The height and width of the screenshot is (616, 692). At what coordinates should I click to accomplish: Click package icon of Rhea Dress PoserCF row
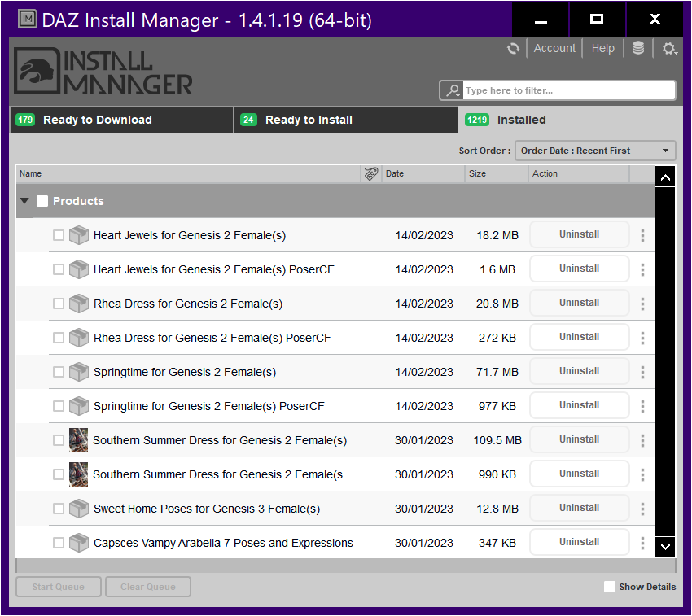[x=79, y=338]
